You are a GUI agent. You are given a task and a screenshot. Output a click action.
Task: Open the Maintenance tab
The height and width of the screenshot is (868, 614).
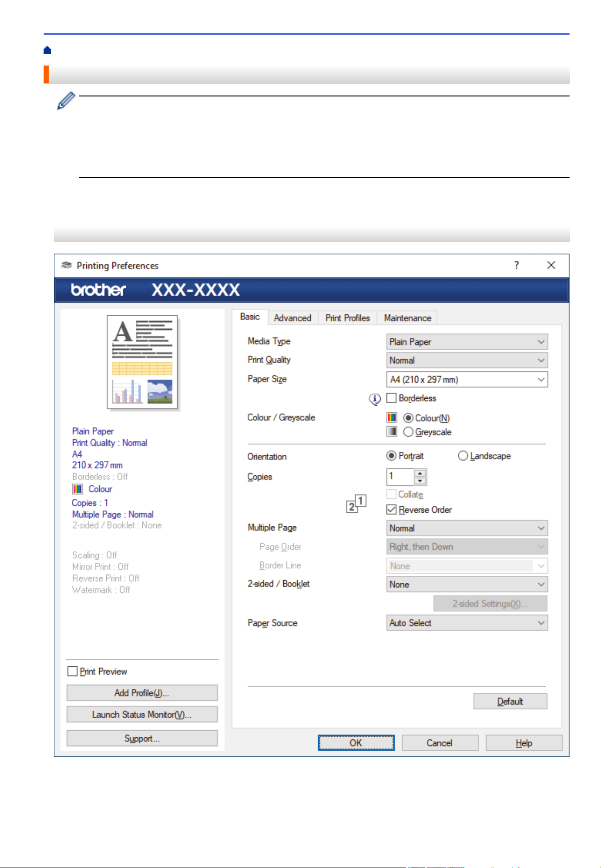[x=408, y=318]
